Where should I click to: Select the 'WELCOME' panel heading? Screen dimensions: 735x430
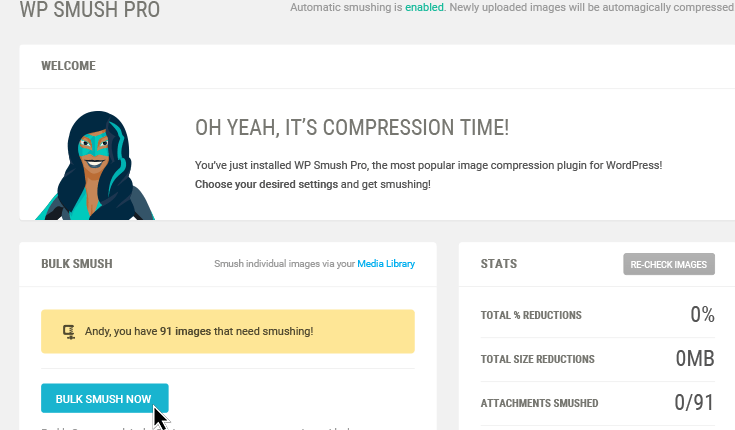pos(68,66)
